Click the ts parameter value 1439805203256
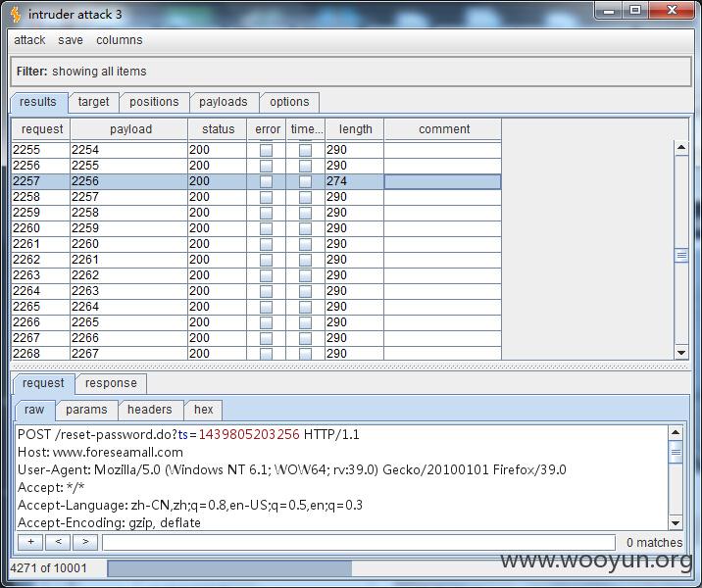The height and width of the screenshot is (588, 702). point(249,434)
